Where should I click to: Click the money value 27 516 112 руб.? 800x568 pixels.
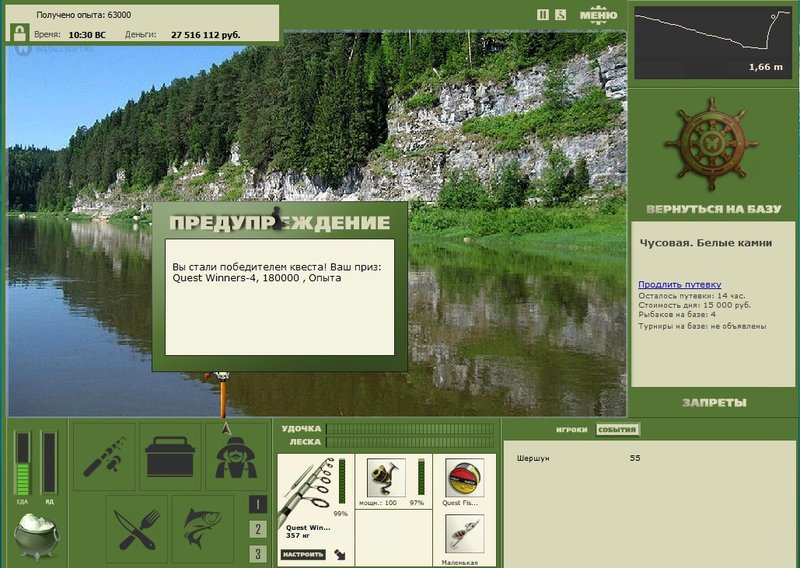pyautogui.click(x=206, y=35)
